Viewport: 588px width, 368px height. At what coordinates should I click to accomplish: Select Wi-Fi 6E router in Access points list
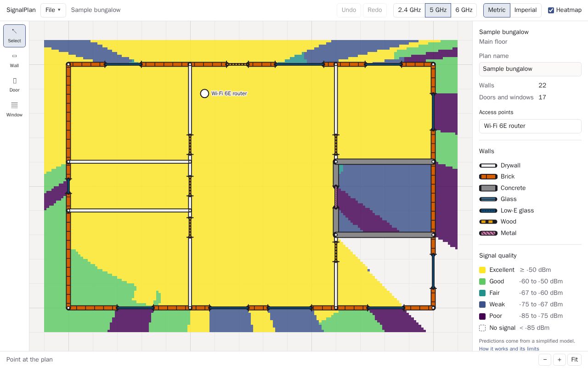(x=530, y=126)
